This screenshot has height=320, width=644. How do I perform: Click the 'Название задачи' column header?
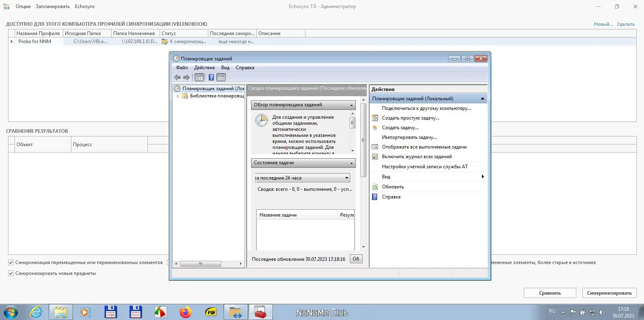point(297,215)
